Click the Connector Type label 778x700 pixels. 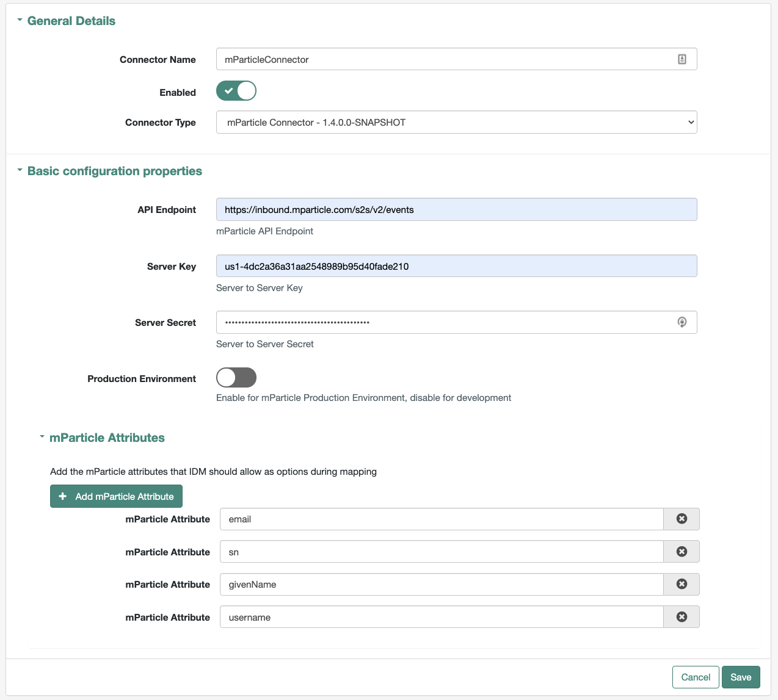pos(161,123)
